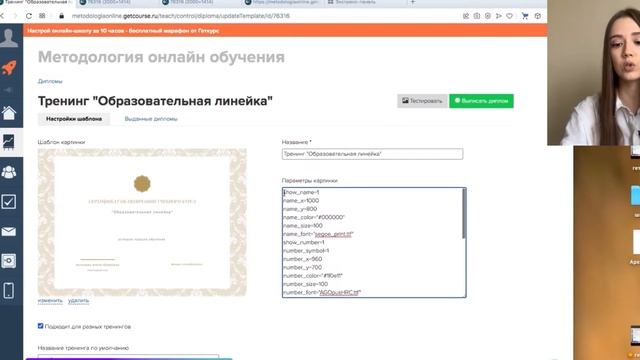Click the speaker icon in sidebar
640x360 pixels.
pyautogui.click(x=9, y=90)
